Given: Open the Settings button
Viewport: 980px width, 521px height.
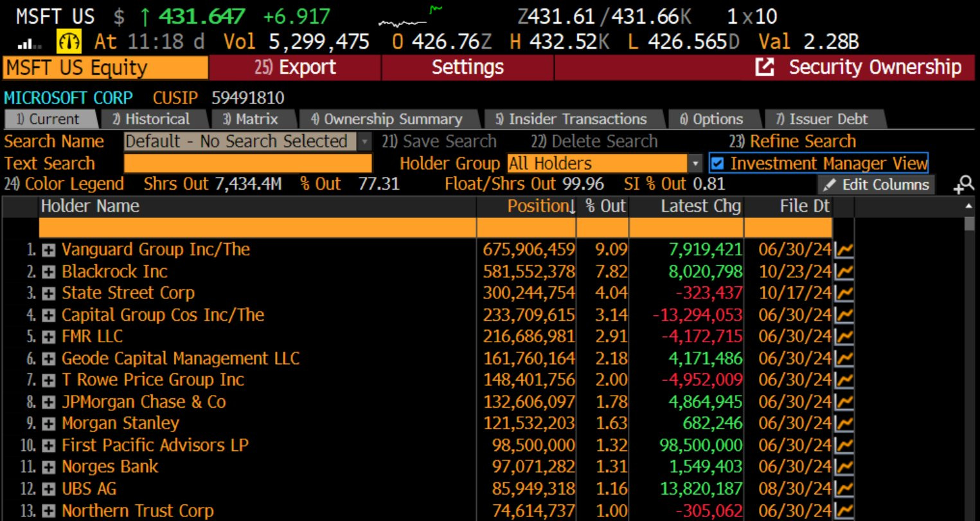Looking at the screenshot, I should pos(467,68).
